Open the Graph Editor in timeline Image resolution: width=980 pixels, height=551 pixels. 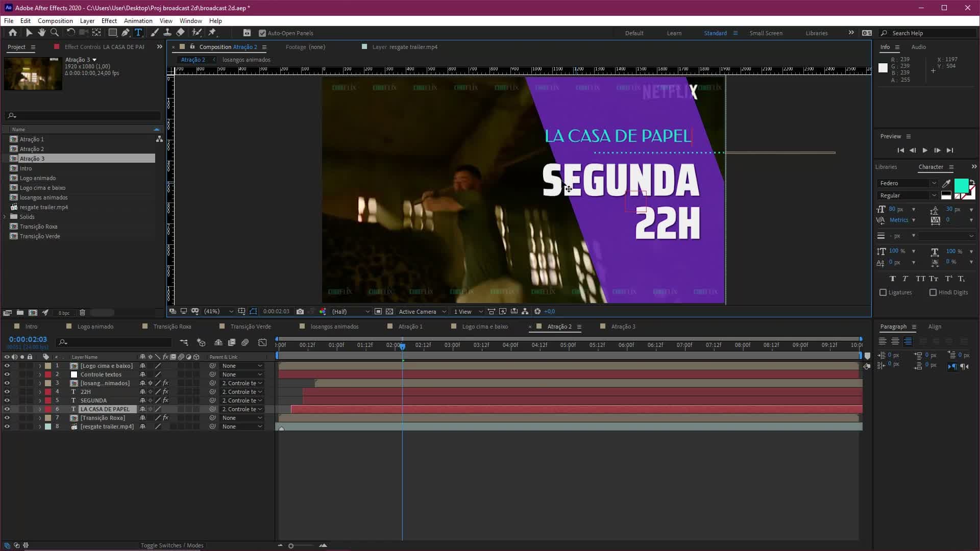262,342
